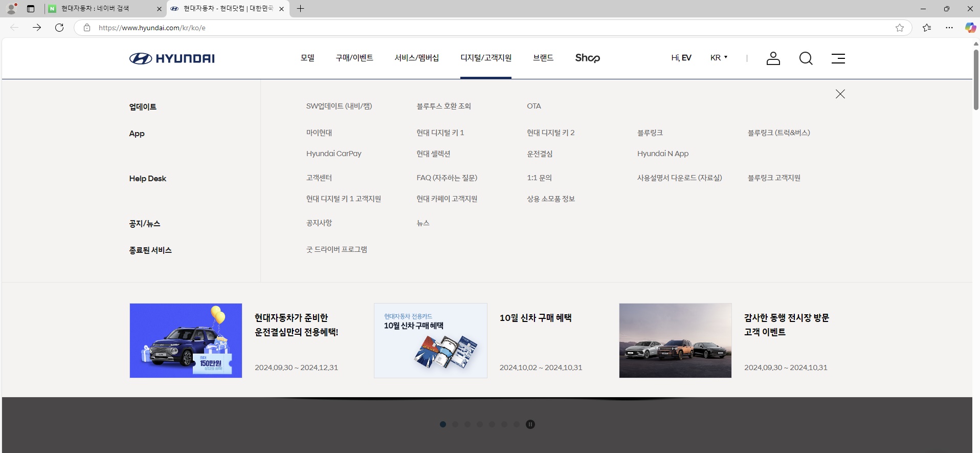Open the 1:1 문의 link
This screenshot has height=453, width=980.
point(540,178)
